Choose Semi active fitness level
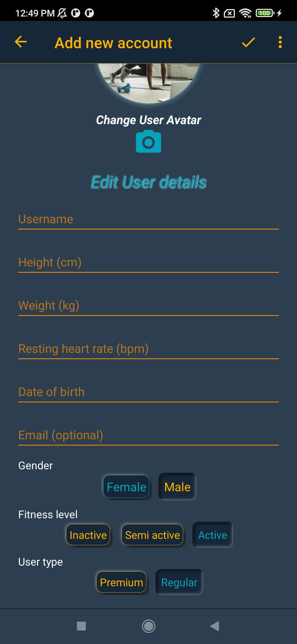The image size is (297, 644). 152,535
